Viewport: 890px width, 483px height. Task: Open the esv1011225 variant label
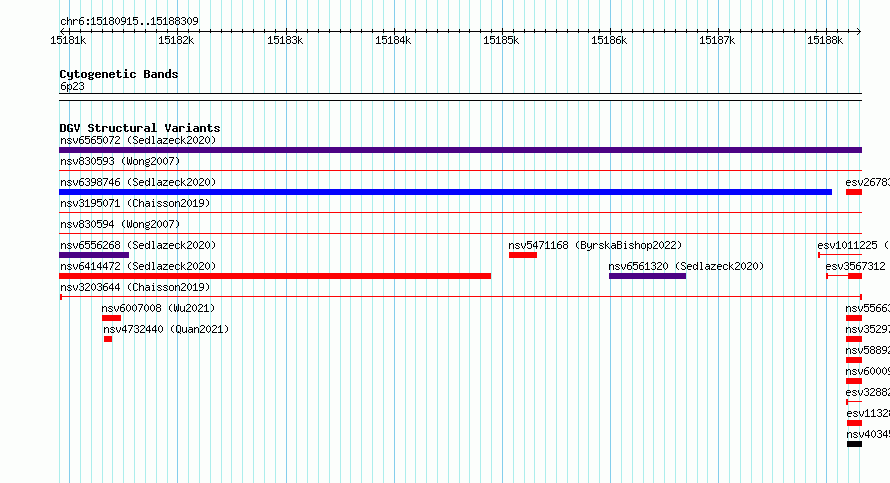(853, 245)
